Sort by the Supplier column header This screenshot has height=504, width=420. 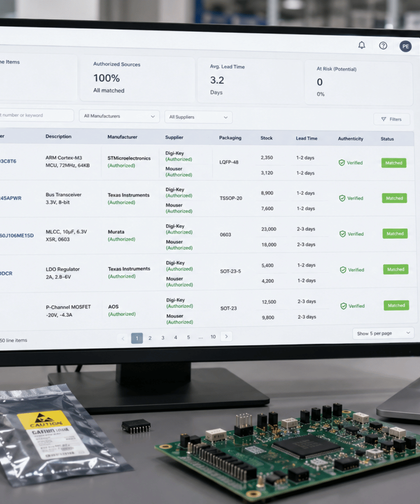tap(174, 137)
